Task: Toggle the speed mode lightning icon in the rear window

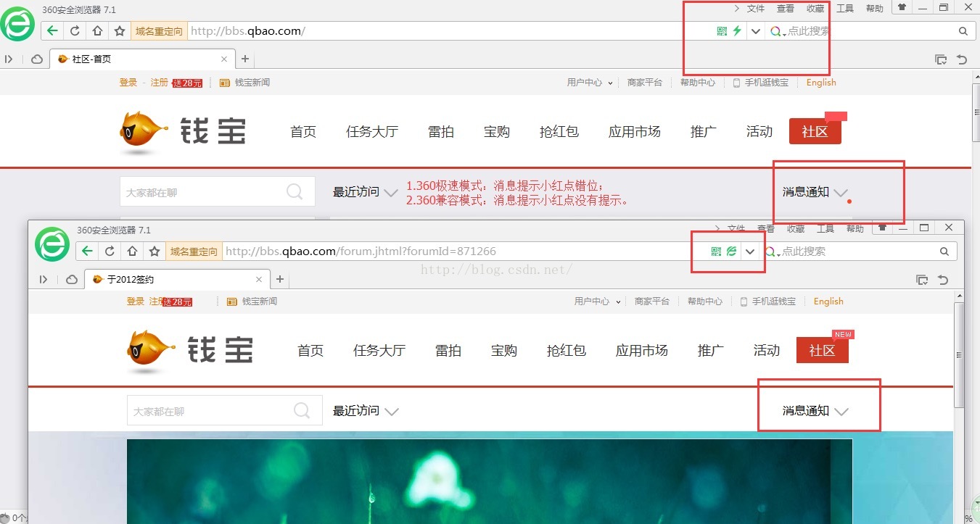Action: pyautogui.click(x=737, y=31)
